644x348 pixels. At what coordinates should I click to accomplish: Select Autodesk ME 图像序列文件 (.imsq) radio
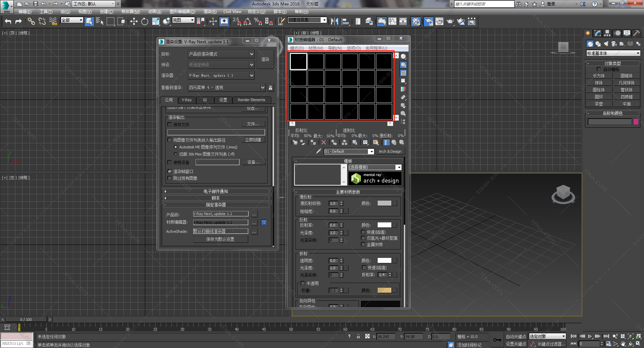(175, 147)
